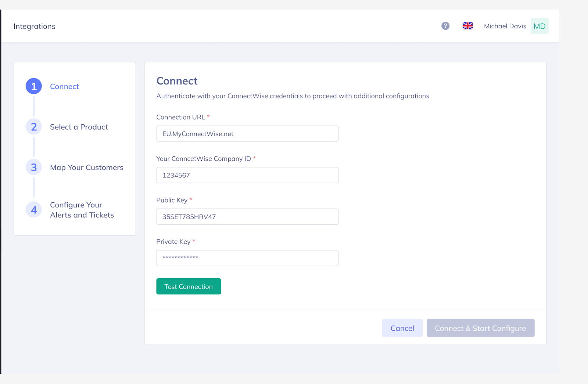Select step 3 circle in wizard
Screen dimensions: 588x384
coord(34,167)
